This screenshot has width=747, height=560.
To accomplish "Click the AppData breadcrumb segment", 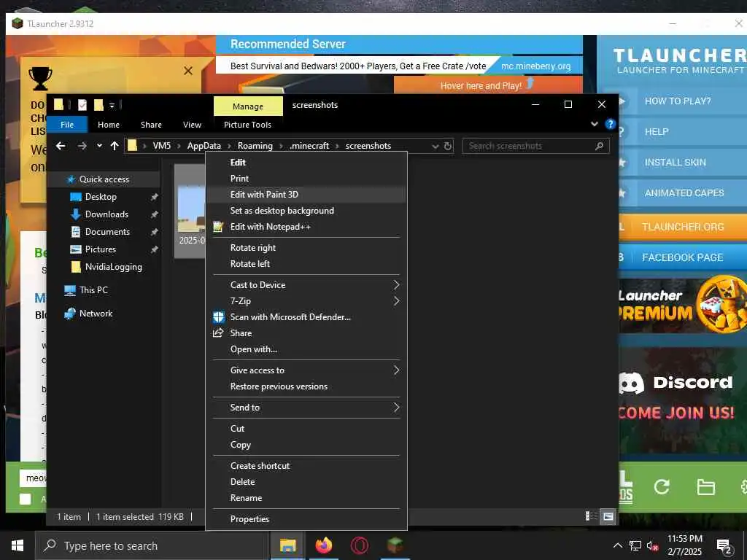I will point(204,146).
